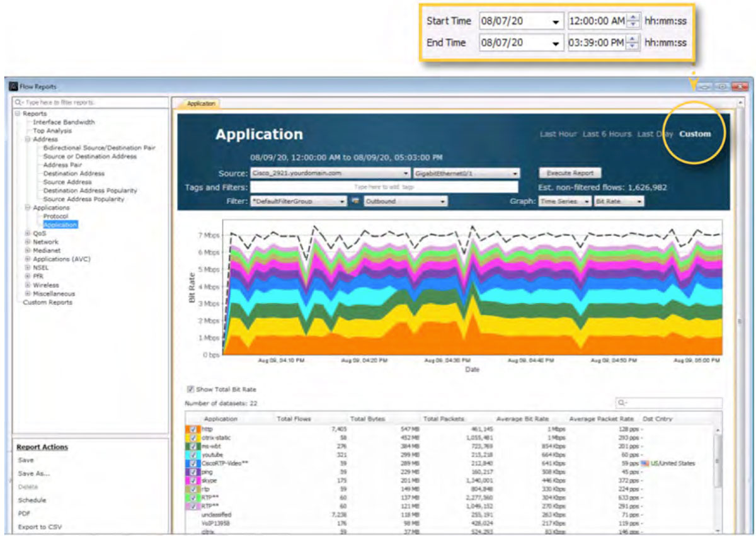Click Export to CSV in Report Actions

click(40, 527)
